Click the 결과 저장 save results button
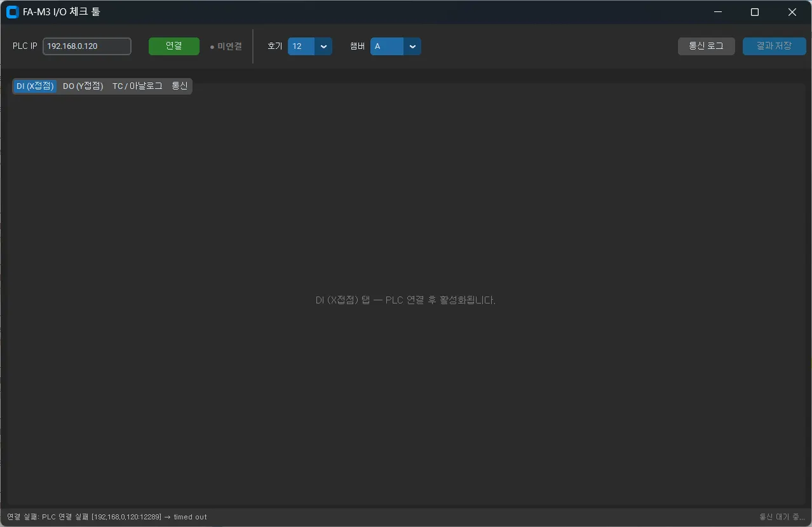812x527 pixels. [774, 46]
